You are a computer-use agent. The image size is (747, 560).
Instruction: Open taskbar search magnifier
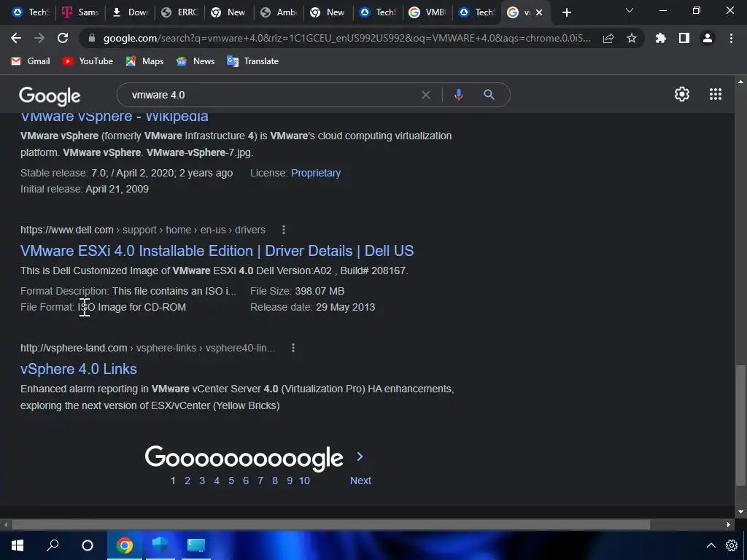point(53,545)
